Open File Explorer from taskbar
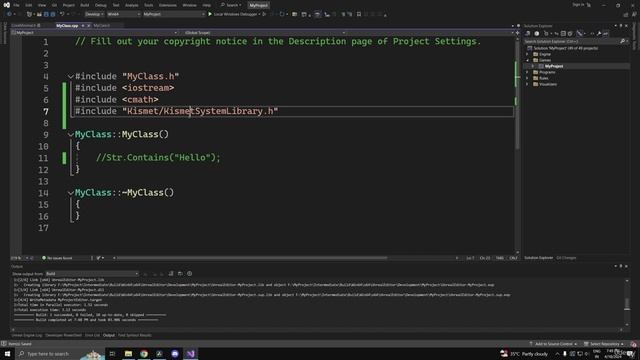The width and height of the screenshot is (640, 360). tap(128, 353)
